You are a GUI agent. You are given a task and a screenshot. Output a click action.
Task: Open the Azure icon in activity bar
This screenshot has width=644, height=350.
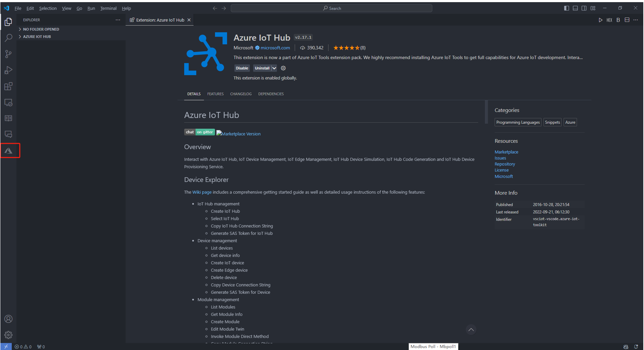(9, 151)
